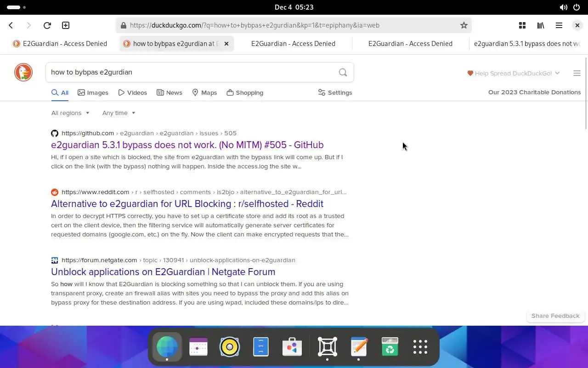
Task: Click the github.com result URL
Action: pyautogui.click(x=88, y=133)
